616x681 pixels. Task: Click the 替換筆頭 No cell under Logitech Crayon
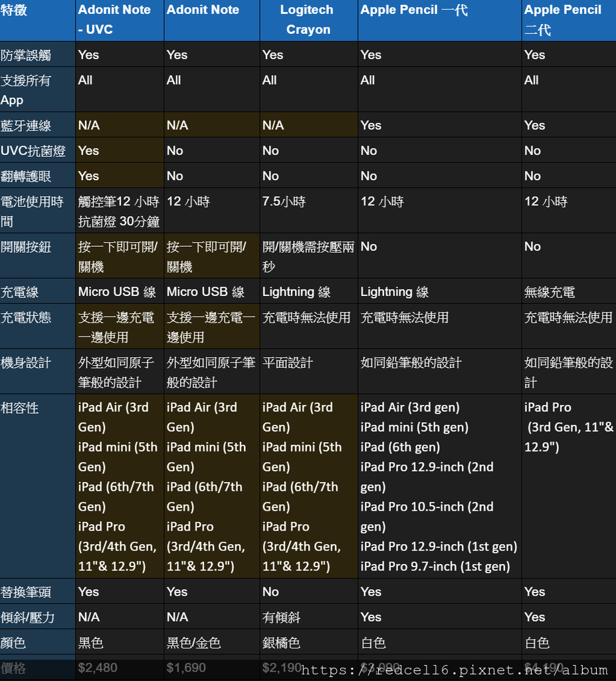click(x=308, y=591)
